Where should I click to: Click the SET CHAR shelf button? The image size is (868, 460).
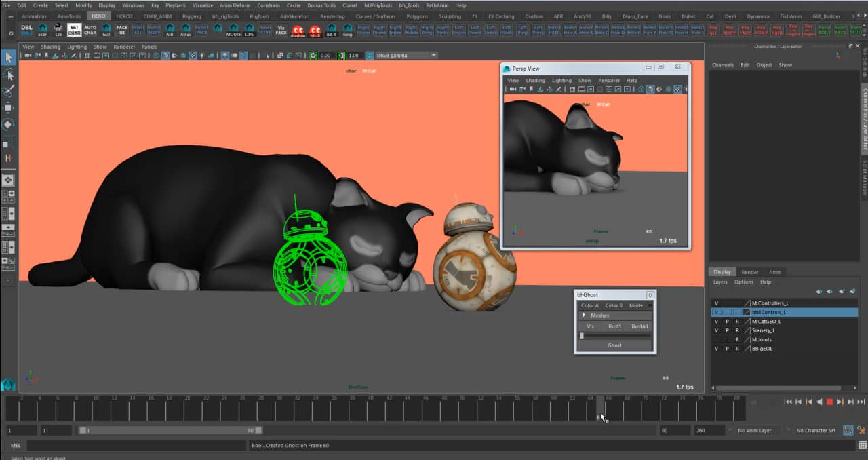[74, 30]
